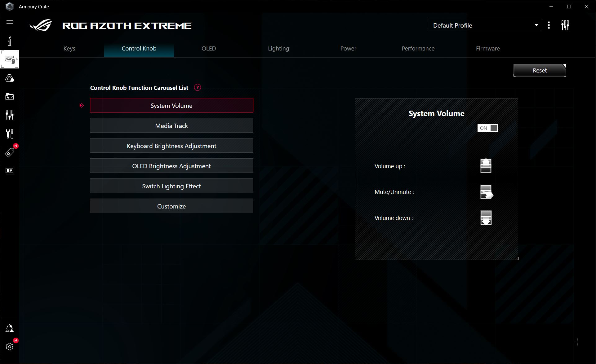Select System Volume in carousel list
Viewport: 596px width, 364px height.
click(x=171, y=105)
